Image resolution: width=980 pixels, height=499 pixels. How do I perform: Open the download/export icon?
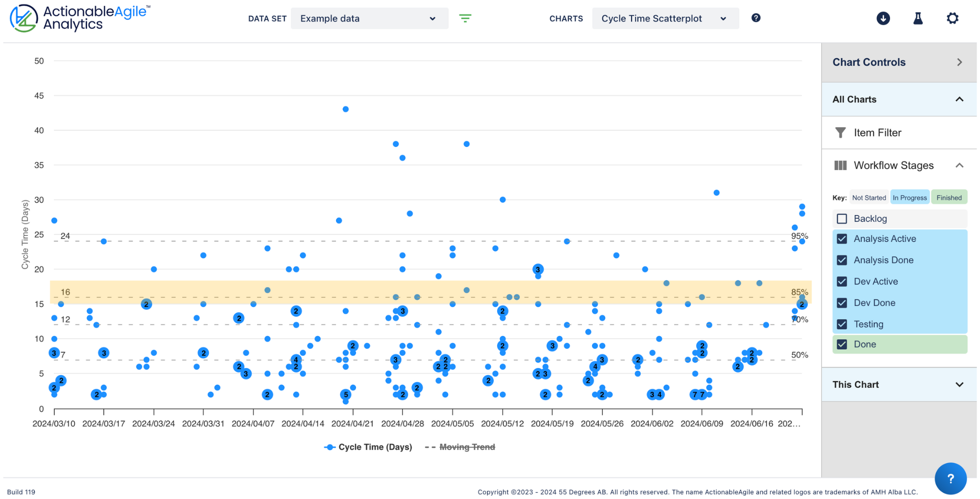[883, 18]
